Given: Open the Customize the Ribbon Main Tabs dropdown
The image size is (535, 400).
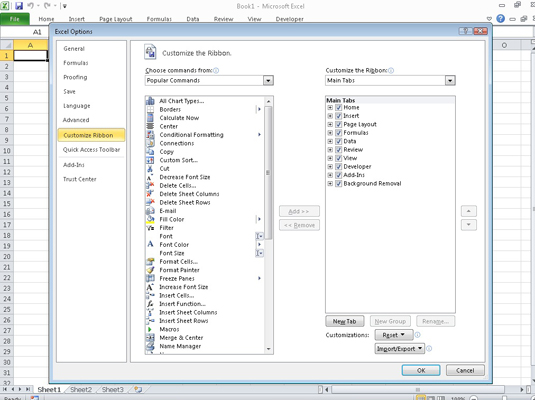Looking at the screenshot, I should 450,81.
